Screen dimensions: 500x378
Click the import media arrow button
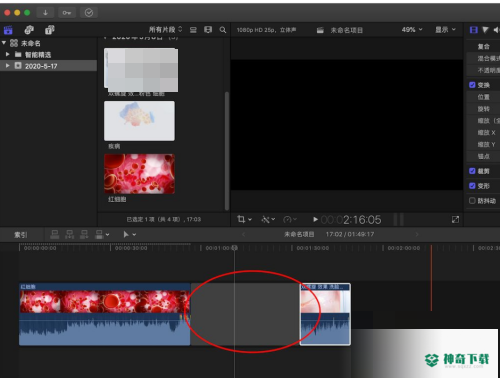click(x=45, y=13)
